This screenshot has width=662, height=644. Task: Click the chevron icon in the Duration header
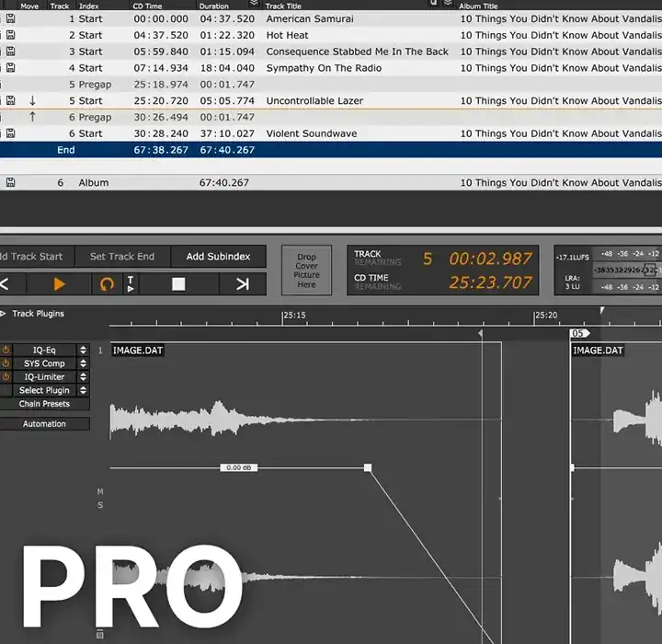(x=254, y=4)
